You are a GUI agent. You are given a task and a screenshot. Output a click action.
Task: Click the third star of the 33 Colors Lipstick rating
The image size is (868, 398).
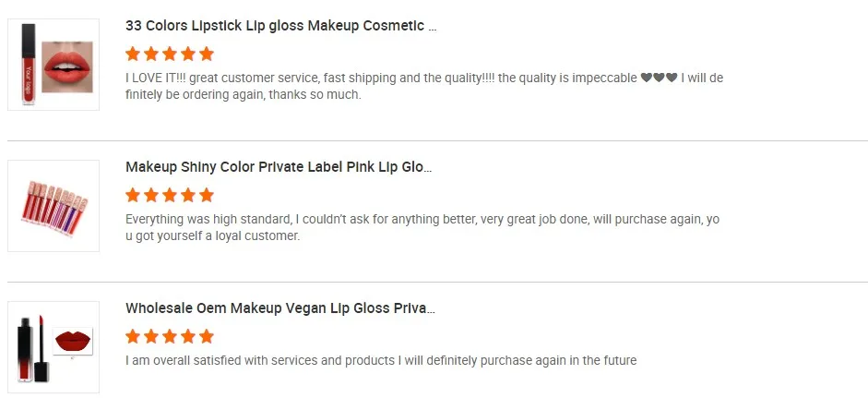[x=170, y=54]
